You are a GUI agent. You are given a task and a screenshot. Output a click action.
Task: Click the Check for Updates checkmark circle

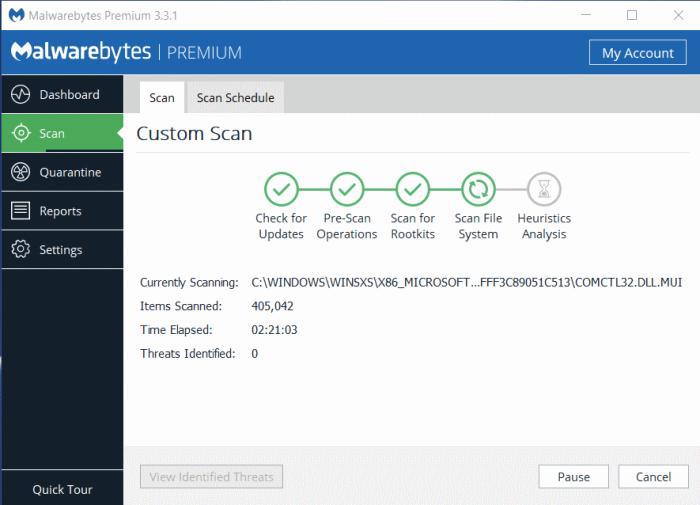pos(281,189)
